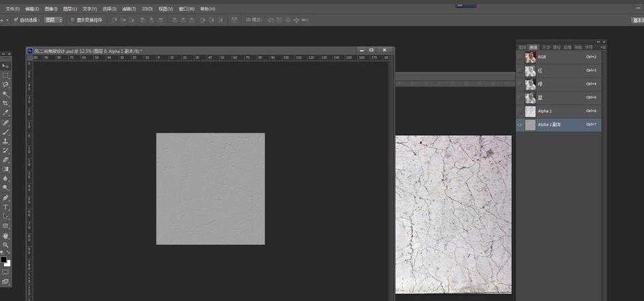Show the RGB channel visibility
Viewport: 644px width, 301px height.
[520, 57]
